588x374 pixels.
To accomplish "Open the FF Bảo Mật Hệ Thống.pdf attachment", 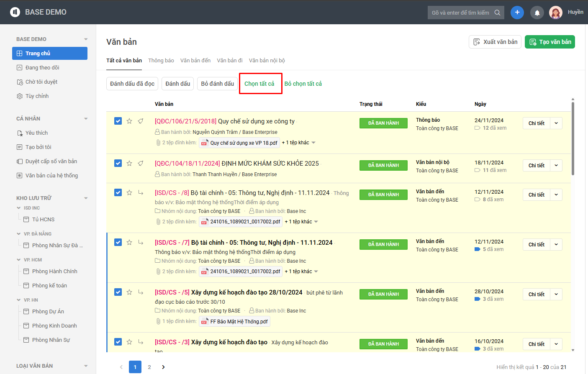I will coord(234,321).
